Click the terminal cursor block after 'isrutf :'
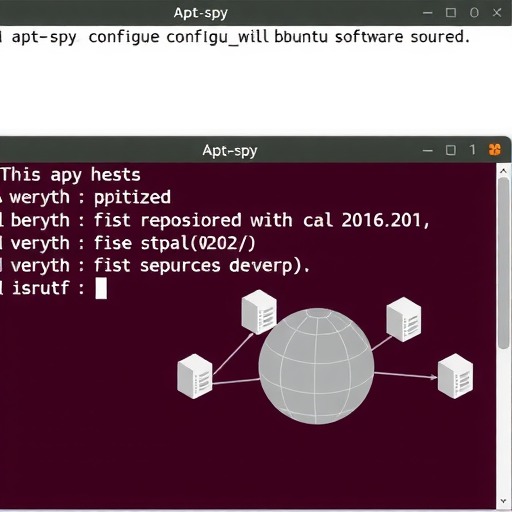Viewport: 512px width, 512px height. (101, 288)
